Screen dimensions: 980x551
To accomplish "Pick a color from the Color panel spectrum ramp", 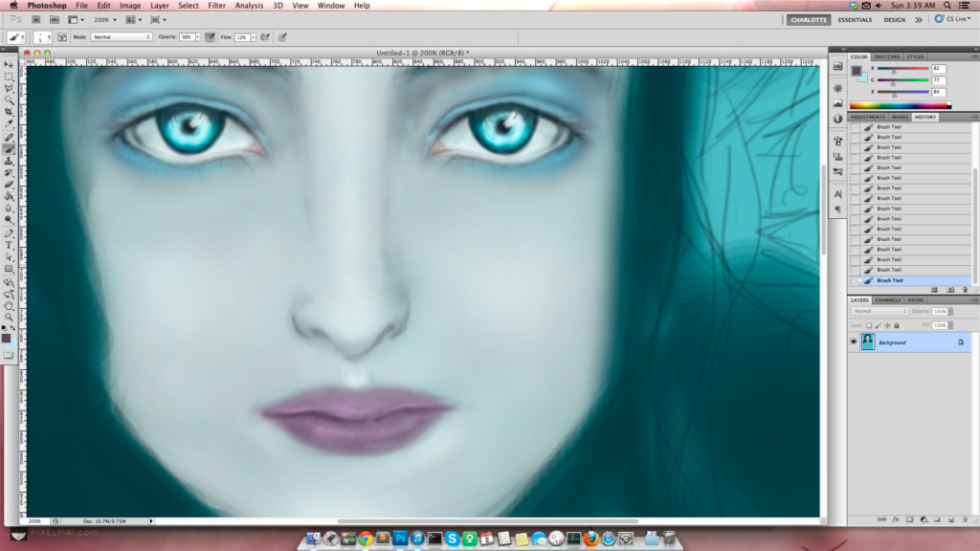I will point(900,105).
